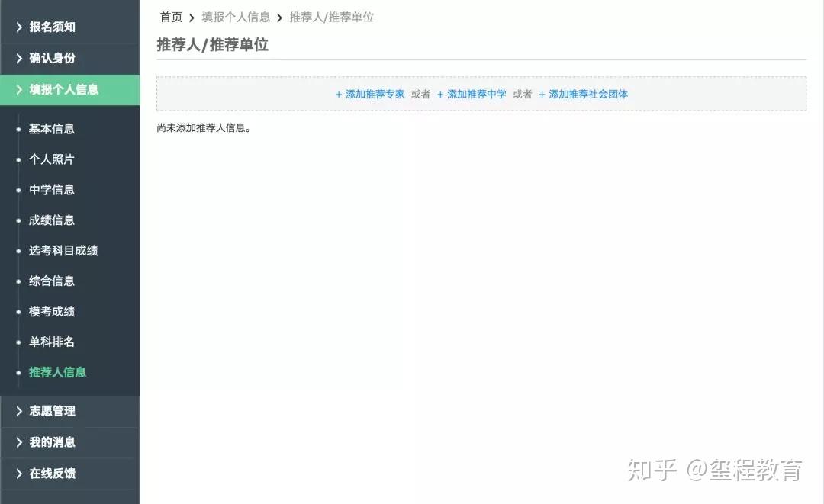
Task: Go to 中学信息 page
Action: point(52,190)
